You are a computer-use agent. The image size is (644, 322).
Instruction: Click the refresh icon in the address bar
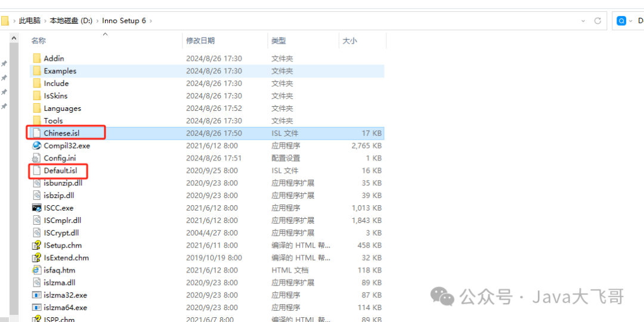point(597,20)
